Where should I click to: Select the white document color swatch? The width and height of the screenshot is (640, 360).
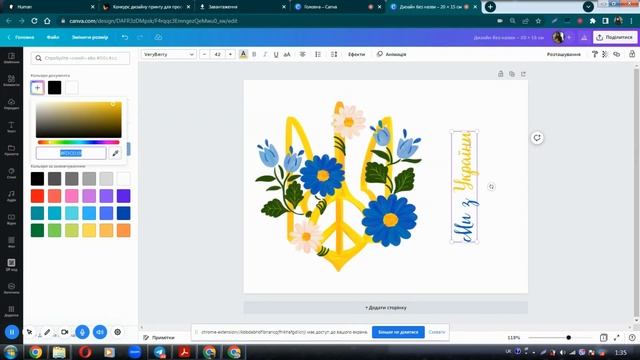(x=71, y=87)
